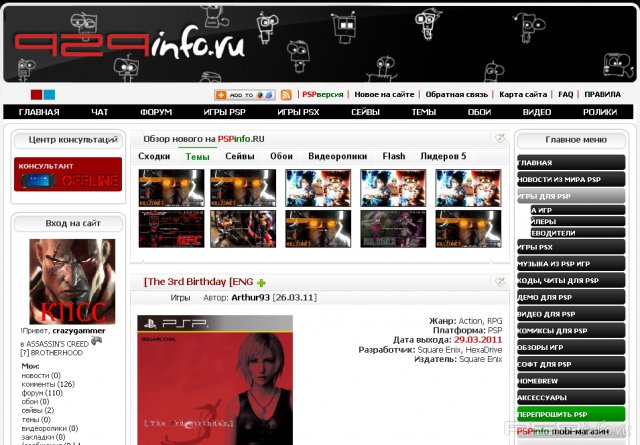This screenshot has height=445, width=640.
Task: Click the green ПЕРЕПРОШИТЬ PSP button
Action: tap(570, 413)
